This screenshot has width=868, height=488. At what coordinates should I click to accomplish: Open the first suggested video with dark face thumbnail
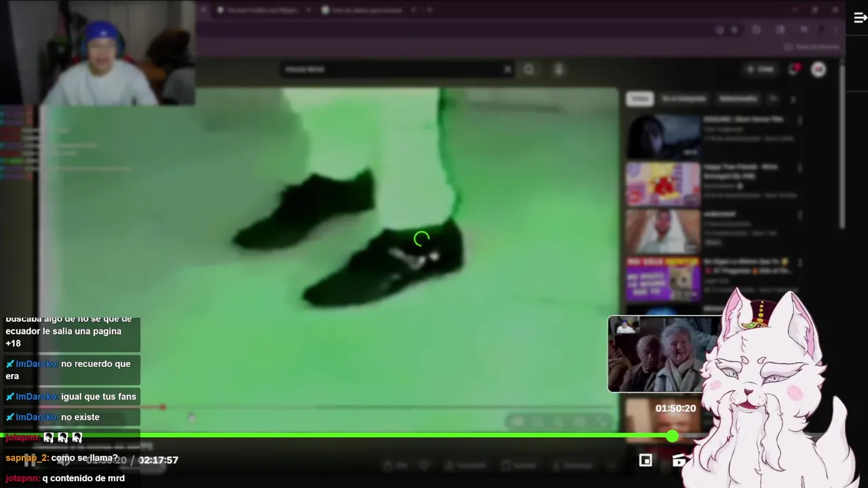click(x=663, y=136)
